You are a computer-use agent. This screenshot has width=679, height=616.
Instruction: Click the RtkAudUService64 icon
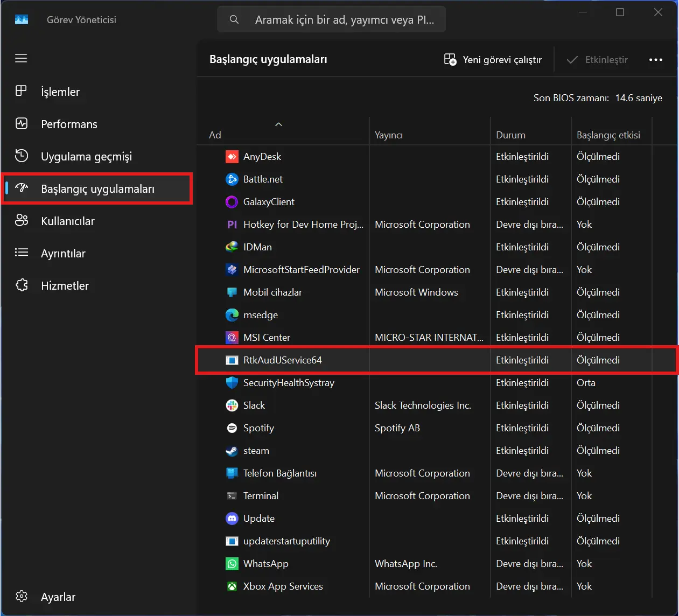[232, 360]
